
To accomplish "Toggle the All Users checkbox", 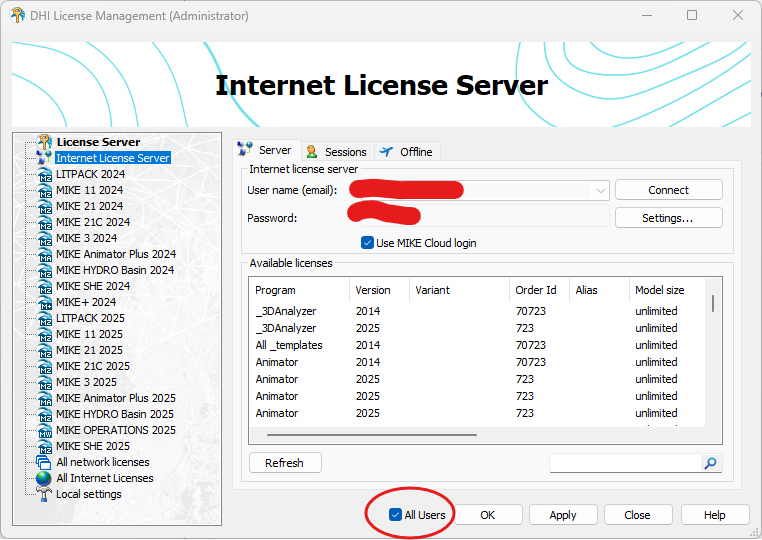I will [395, 515].
